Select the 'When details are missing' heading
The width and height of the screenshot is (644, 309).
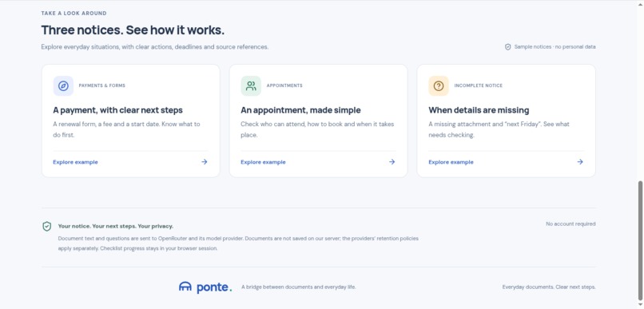coord(479,110)
